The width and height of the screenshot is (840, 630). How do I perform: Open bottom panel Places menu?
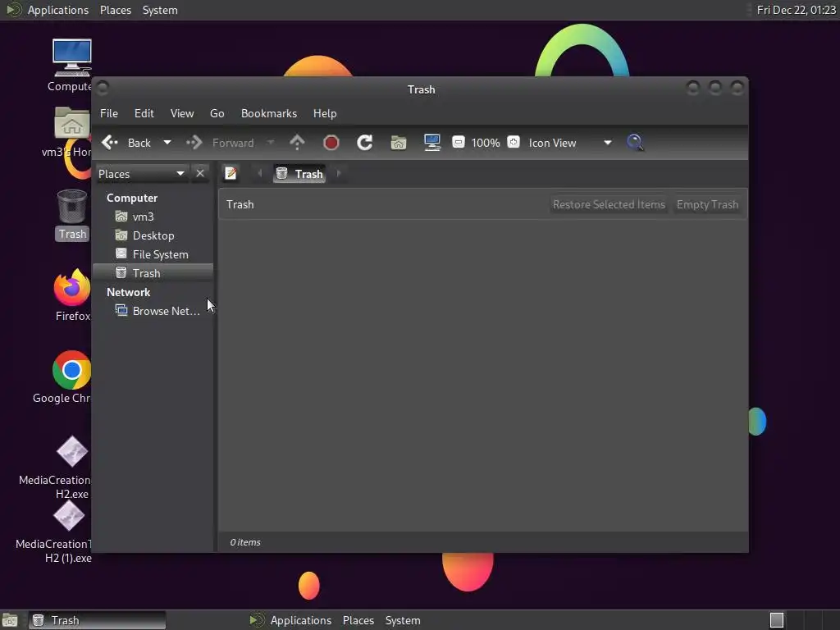[x=358, y=620]
